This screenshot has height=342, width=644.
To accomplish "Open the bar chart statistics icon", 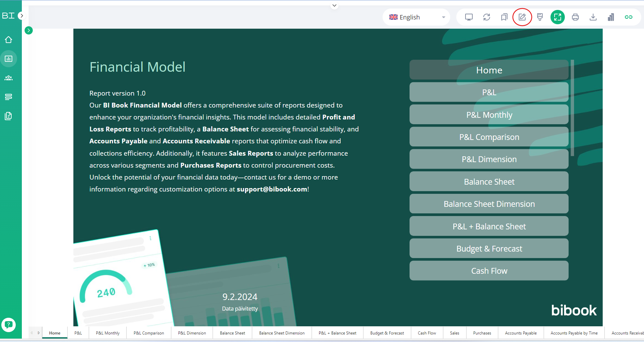I will pos(611,17).
